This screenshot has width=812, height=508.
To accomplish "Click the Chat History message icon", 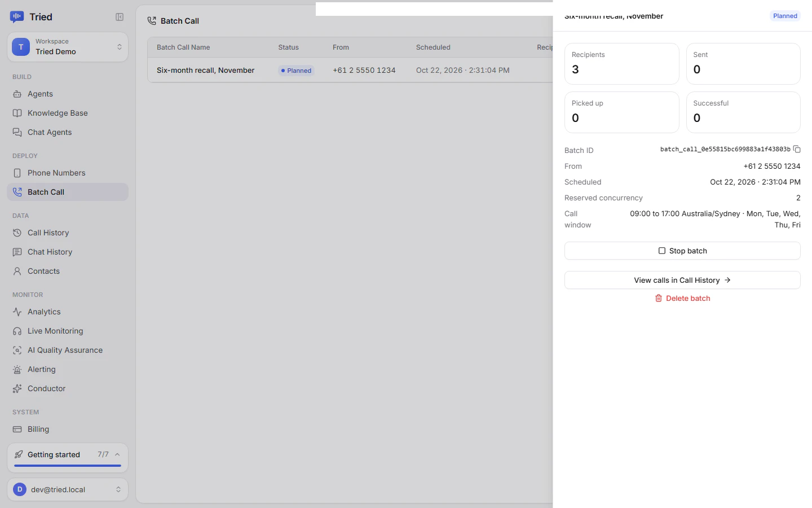I will click(x=17, y=252).
